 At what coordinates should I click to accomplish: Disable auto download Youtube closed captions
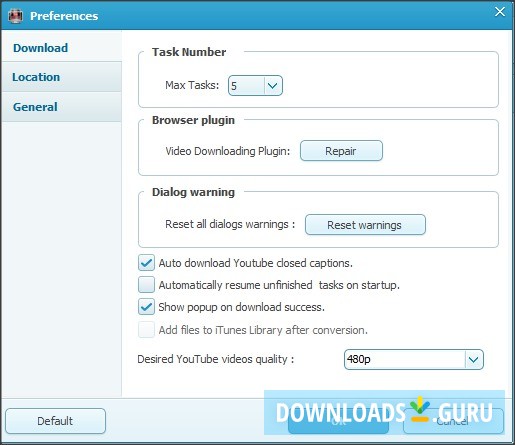click(x=146, y=263)
